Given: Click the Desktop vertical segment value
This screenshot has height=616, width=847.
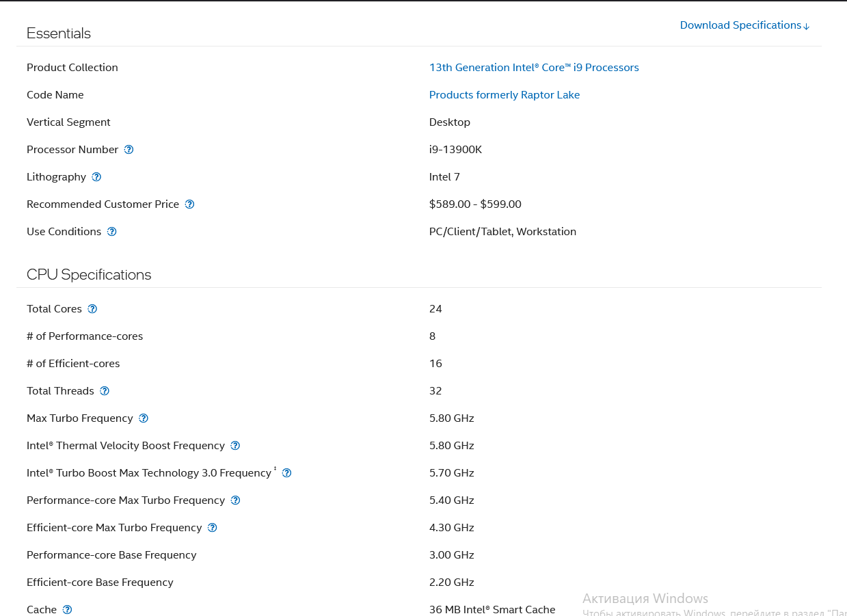Looking at the screenshot, I should pos(450,122).
